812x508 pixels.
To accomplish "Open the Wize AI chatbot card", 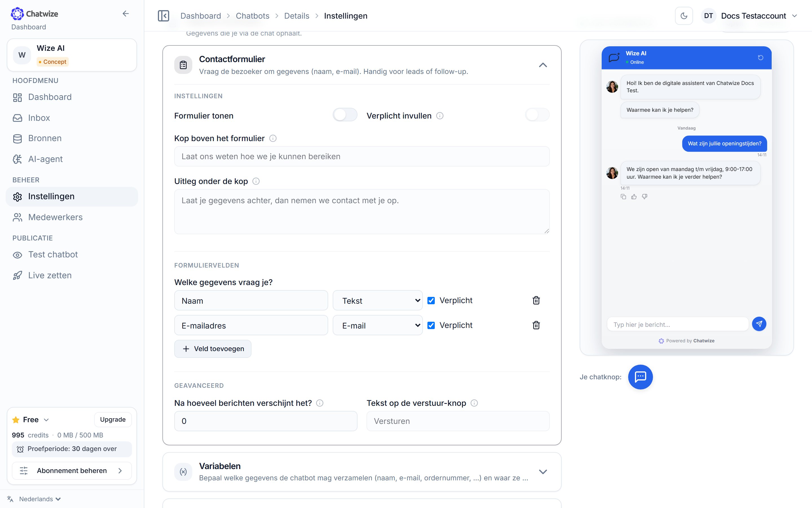I will 72,55.
